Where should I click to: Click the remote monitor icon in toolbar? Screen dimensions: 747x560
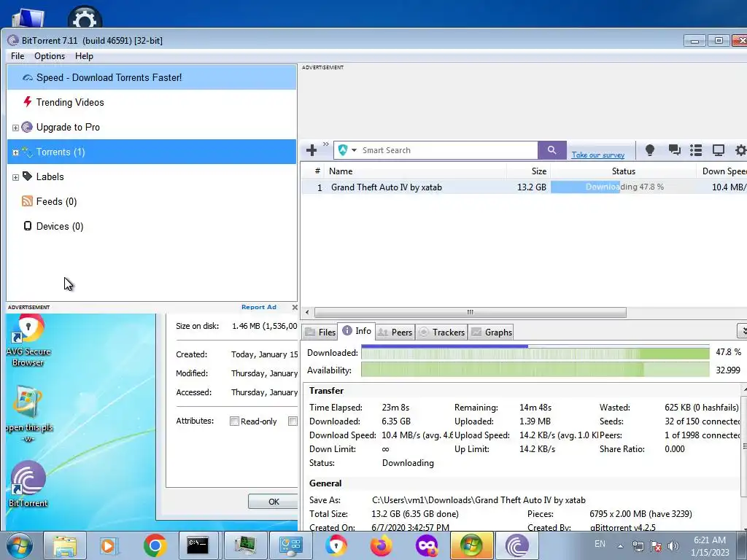click(x=718, y=150)
